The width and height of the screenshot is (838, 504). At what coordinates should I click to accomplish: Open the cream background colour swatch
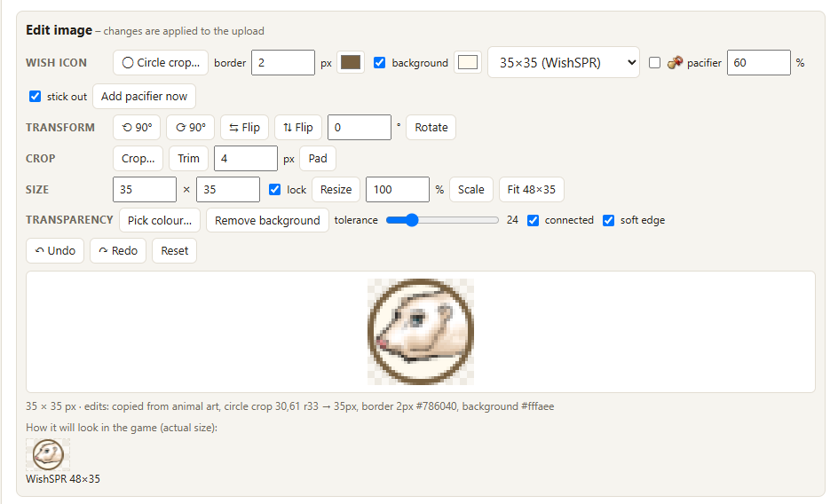468,62
